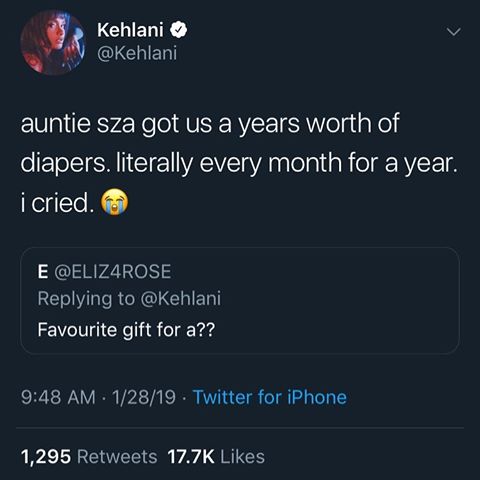This screenshot has width=480, height=480.
Task: View the 1,295 Retweets list
Action: (89, 456)
